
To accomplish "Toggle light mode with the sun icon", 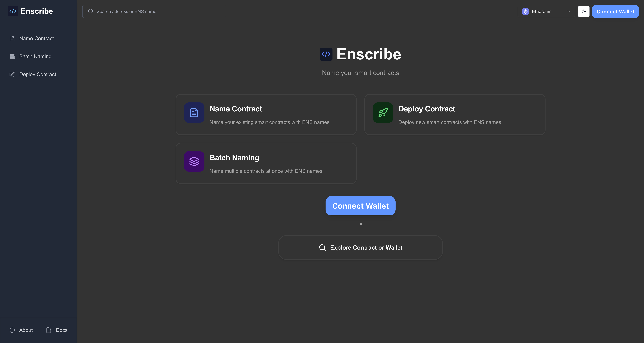I will tap(584, 11).
